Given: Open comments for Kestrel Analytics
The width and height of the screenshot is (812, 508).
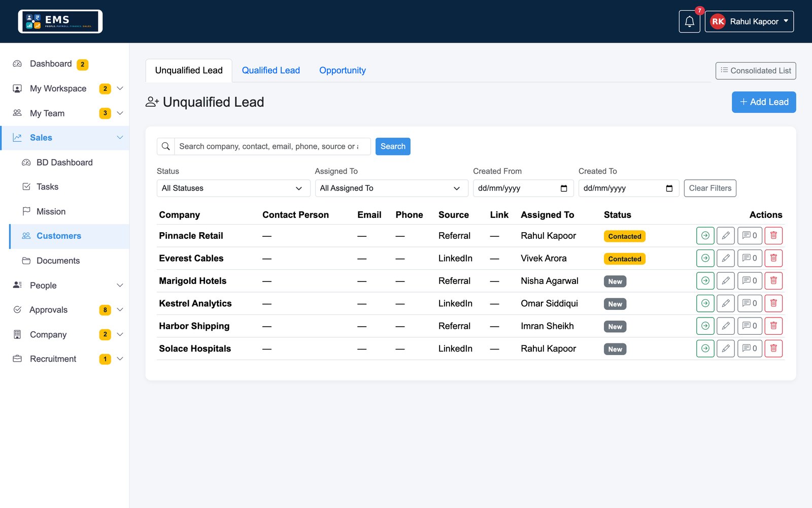Looking at the screenshot, I should click(x=750, y=303).
